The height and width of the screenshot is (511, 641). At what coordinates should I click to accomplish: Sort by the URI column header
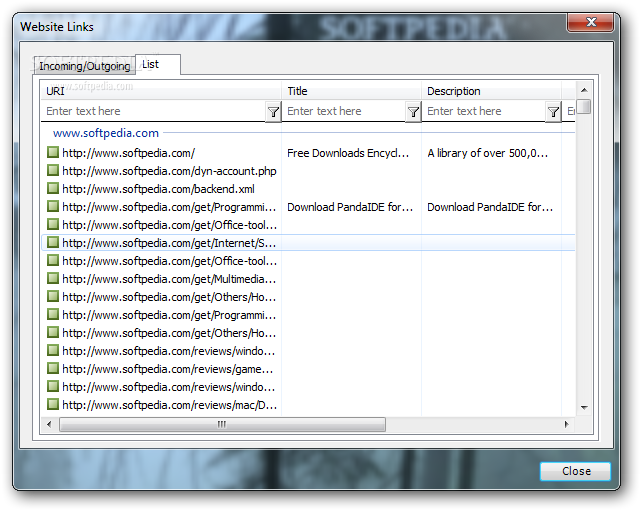coord(161,91)
